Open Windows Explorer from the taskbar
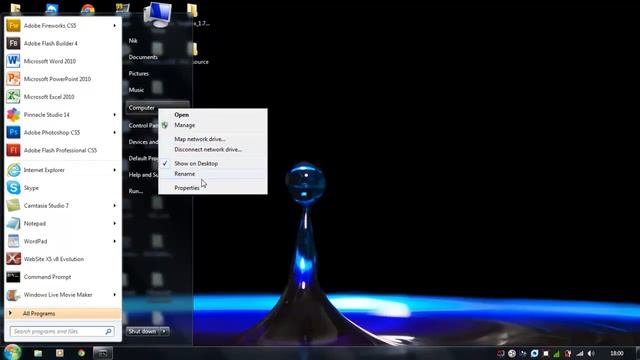Image resolution: width=640 pixels, height=360 pixels. click(x=38, y=353)
